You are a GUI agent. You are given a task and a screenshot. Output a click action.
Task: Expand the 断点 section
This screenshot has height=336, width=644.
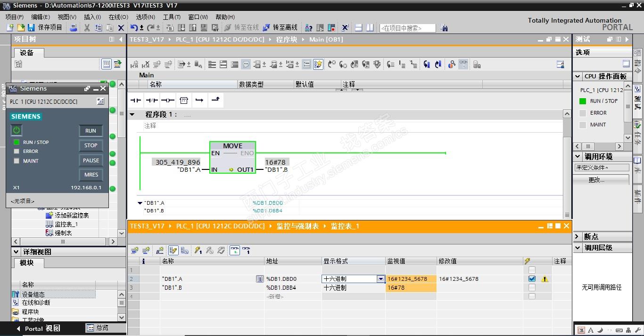(x=578, y=236)
